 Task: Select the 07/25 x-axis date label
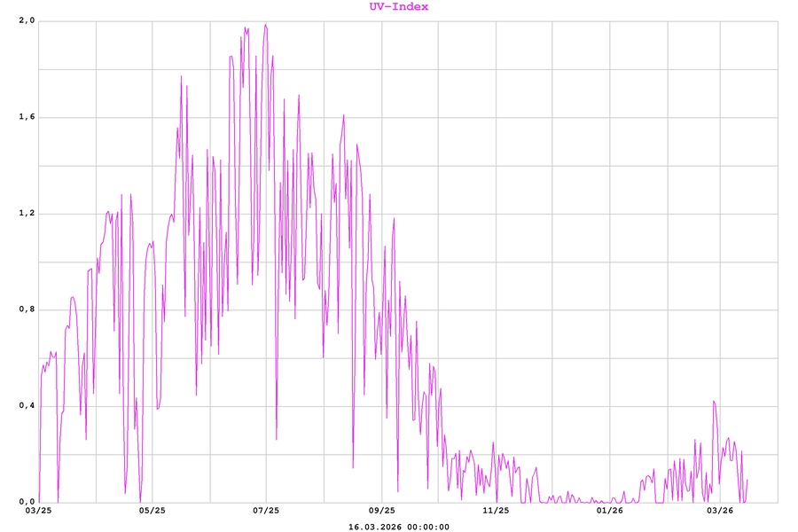coord(266,511)
